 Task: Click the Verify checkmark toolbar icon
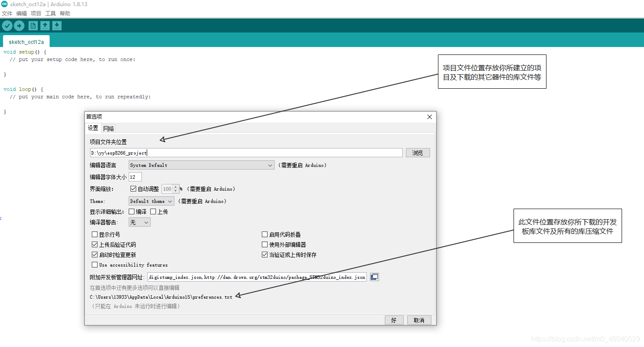coord(7,25)
